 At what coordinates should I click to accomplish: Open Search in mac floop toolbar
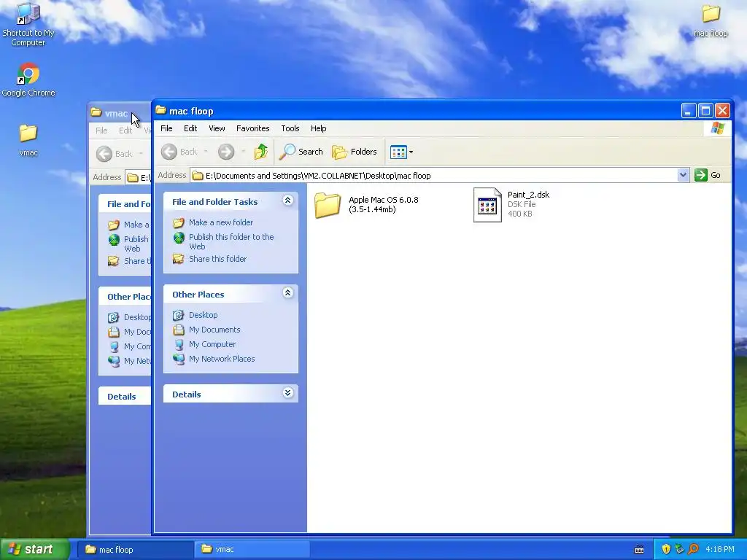(301, 152)
